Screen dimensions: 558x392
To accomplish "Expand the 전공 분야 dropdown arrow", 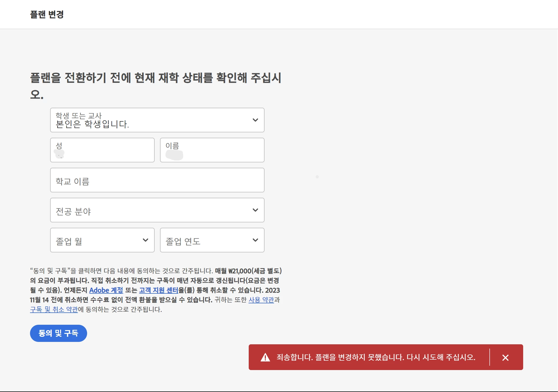I will 255,210.
